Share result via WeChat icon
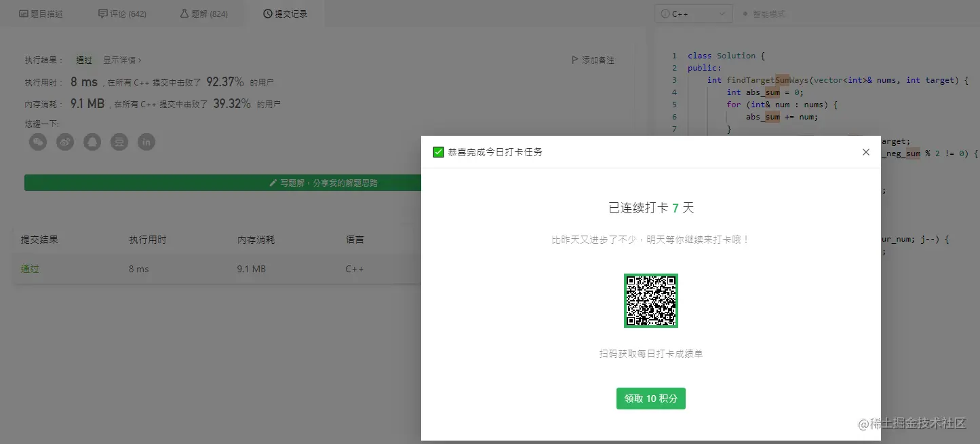Image resolution: width=980 pixels, height=444 pixels. click(x=38, y=142)
